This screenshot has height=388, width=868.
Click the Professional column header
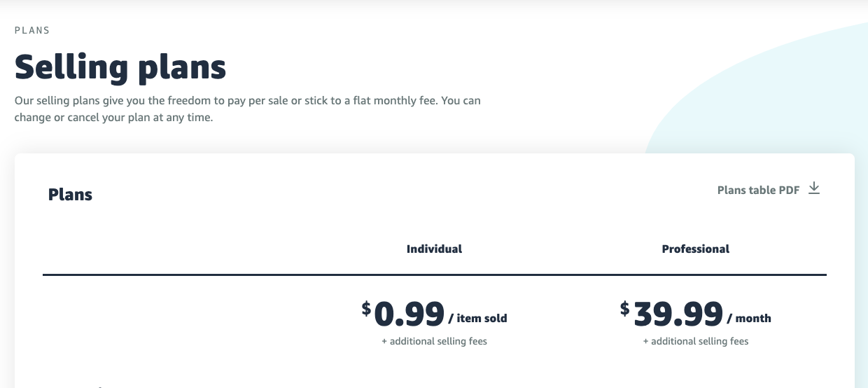tap(695, 249)
